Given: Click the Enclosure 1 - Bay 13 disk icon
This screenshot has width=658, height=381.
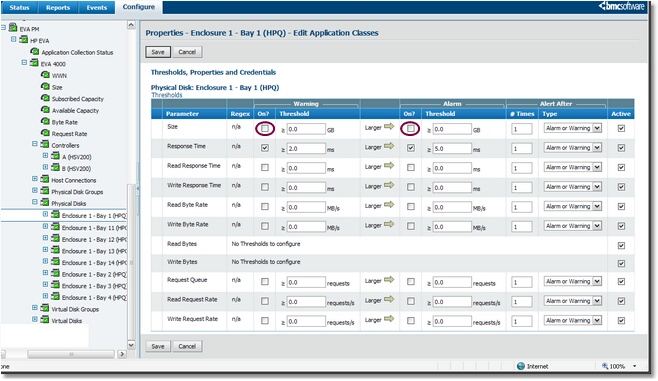Looking at the screenshot, I should [55, 250].
